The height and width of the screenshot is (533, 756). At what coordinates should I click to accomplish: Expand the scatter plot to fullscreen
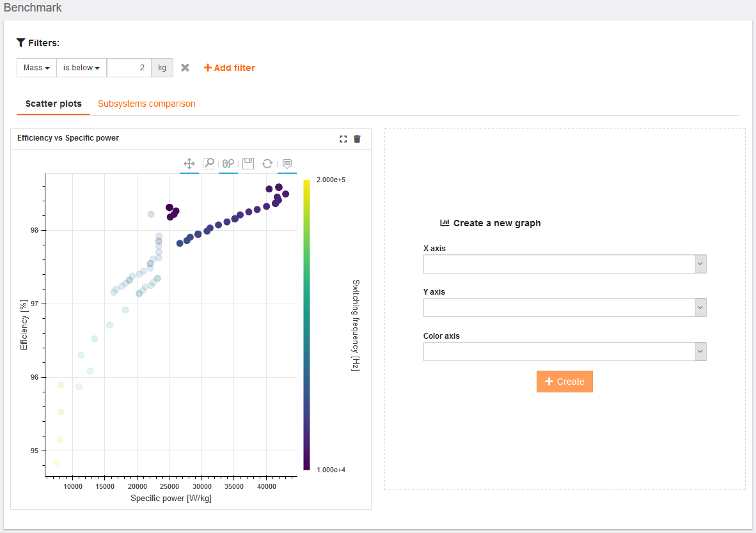click(x=343, y=139)
